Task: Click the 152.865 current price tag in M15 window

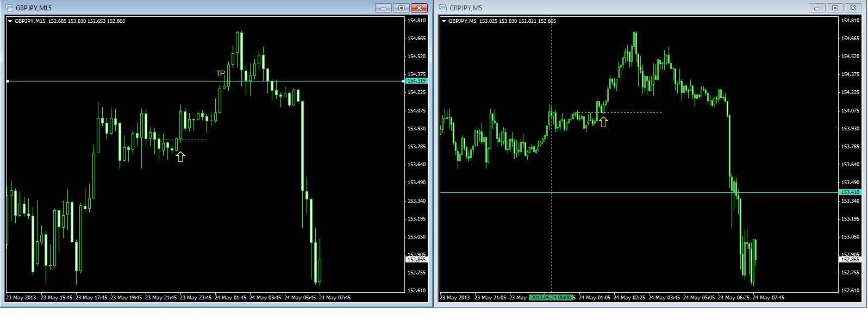Action: 417,260
